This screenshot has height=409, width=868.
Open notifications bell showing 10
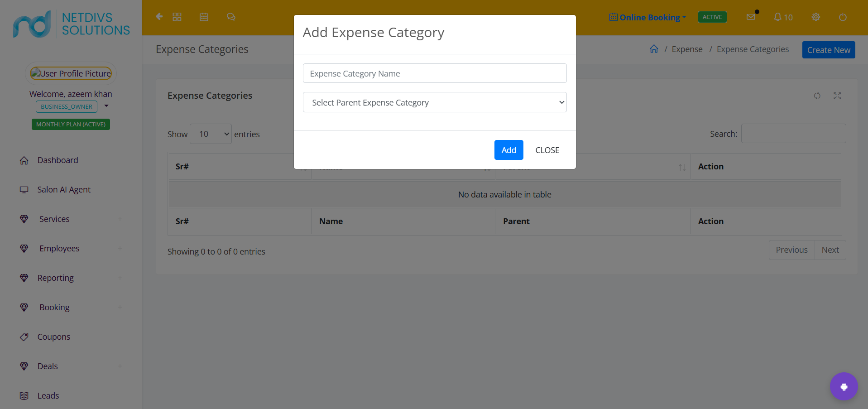coord(783,17)
